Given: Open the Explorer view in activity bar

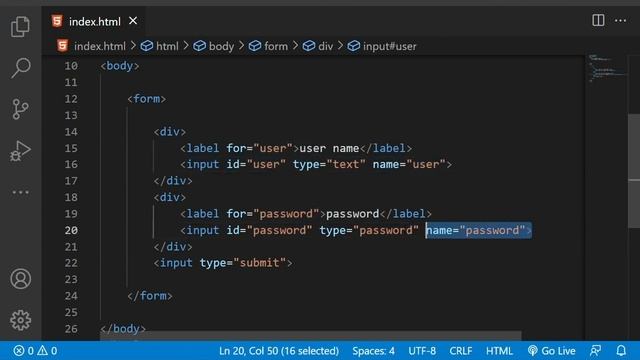Looking at the screenshot, I should 20,27.
